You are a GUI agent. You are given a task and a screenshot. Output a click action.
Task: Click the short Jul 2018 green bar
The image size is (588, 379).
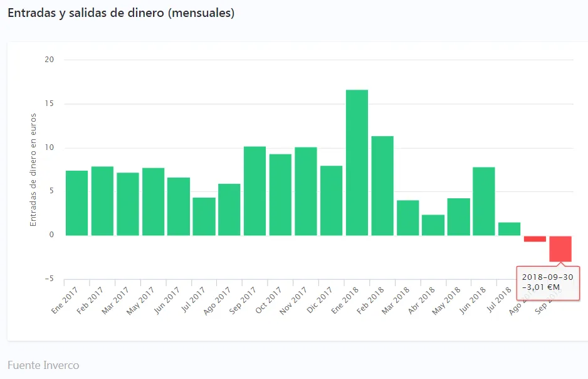(x=509, y=229)
